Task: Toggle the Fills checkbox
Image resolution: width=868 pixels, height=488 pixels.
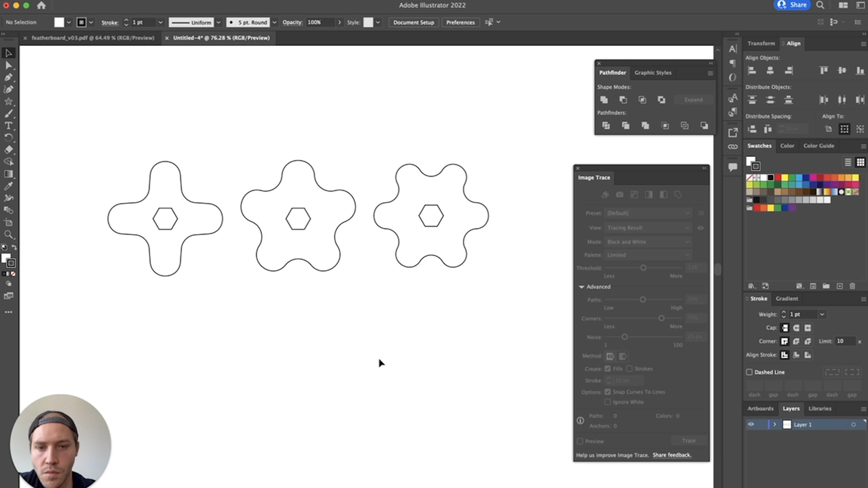Action: 608,369
